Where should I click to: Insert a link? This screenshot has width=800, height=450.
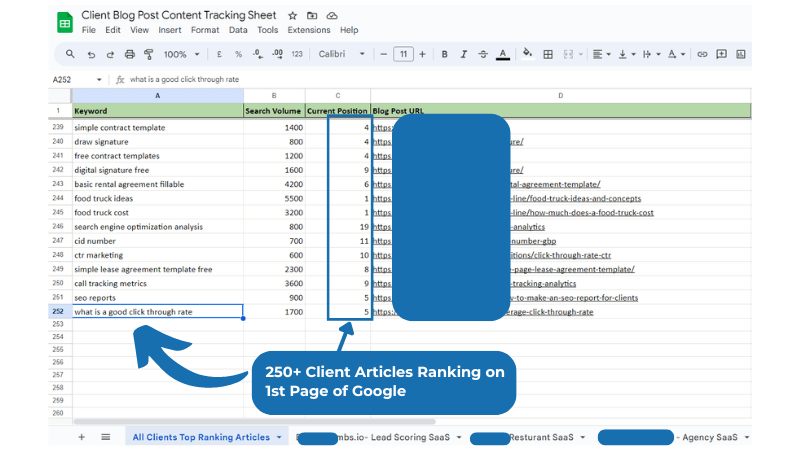(702, 54)
